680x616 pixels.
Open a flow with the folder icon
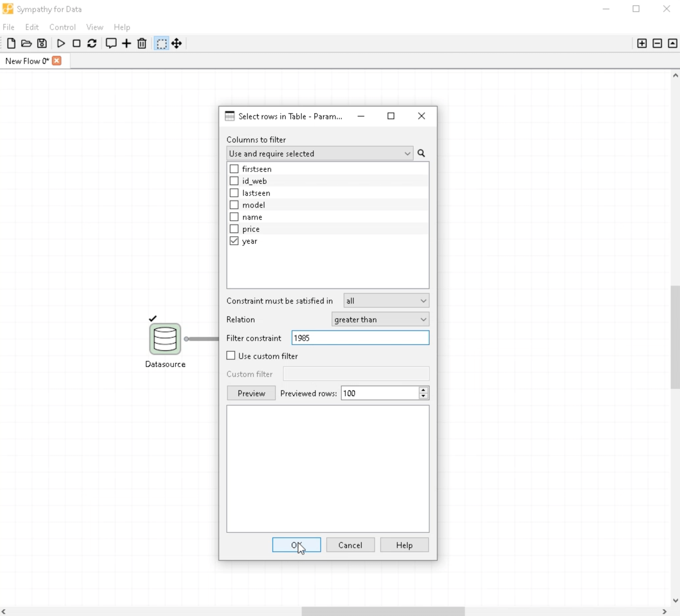(x=26, y=43)
